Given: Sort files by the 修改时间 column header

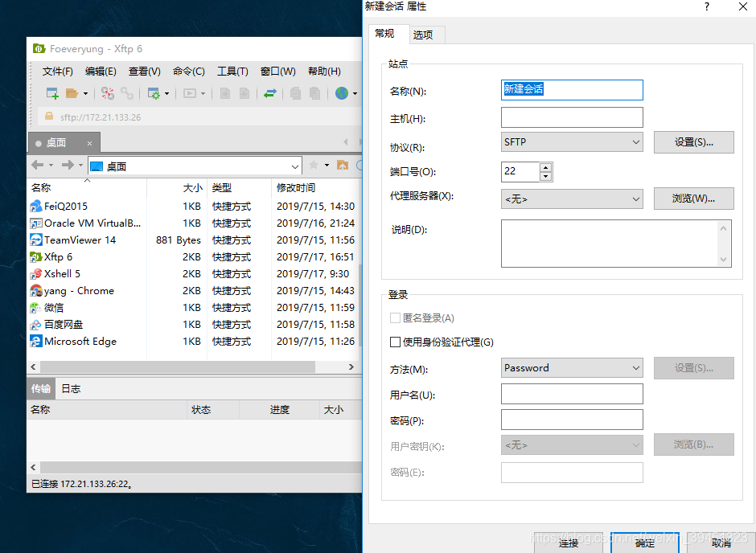Looking at the screenshot, I should coord(316,188).
